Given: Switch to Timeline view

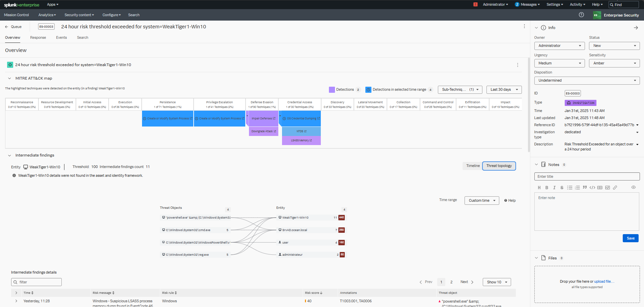Looking at the screenshot, I should tap(473, 166).
